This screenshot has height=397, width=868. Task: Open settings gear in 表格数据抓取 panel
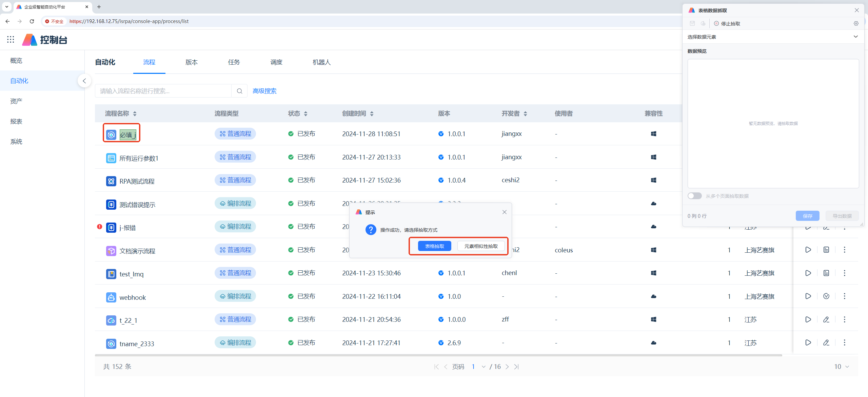856,23
